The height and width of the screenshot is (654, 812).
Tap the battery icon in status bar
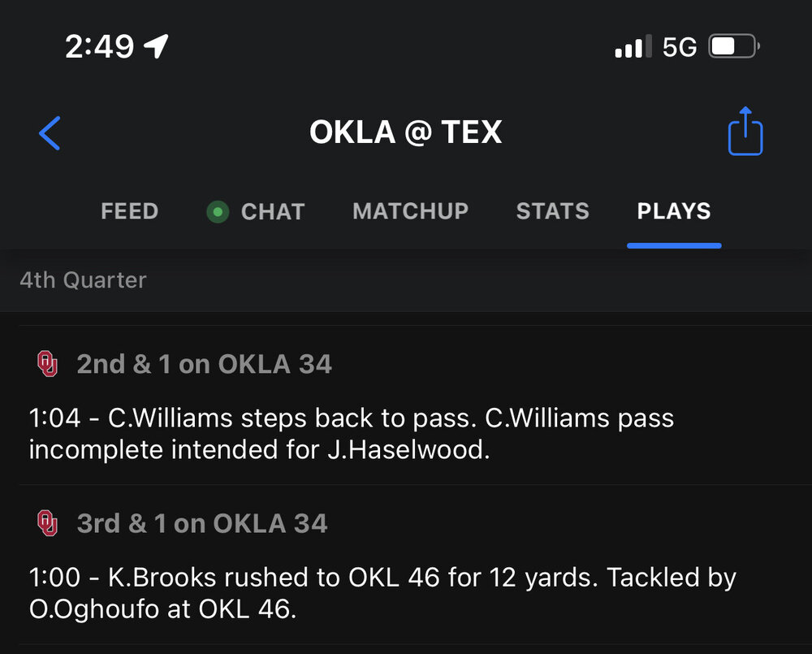tap(733, 47)
